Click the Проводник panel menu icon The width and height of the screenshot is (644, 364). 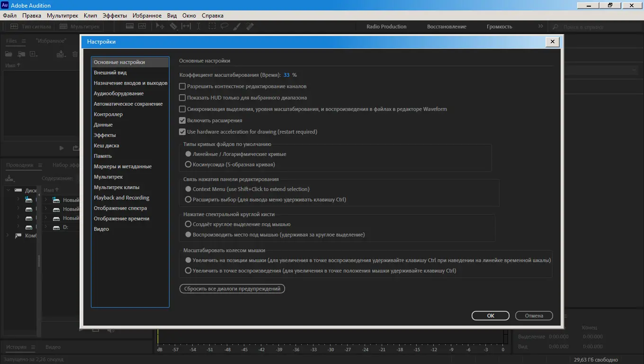click(x=40, y=165)
